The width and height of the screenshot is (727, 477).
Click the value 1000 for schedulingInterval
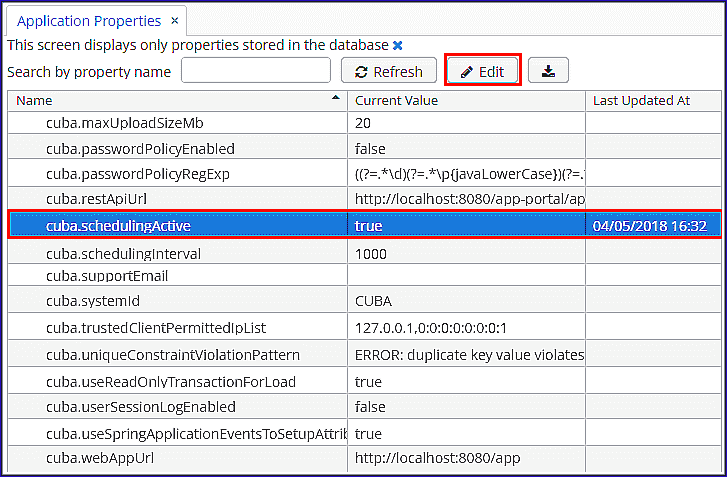(x=370, y=254)
